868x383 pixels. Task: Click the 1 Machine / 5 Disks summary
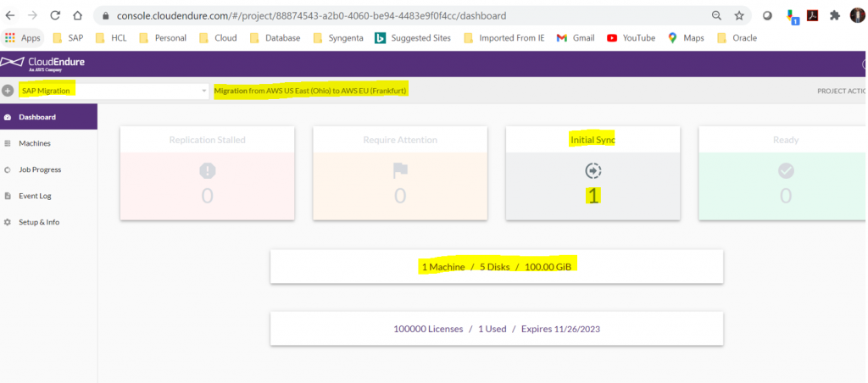[497, 267]
